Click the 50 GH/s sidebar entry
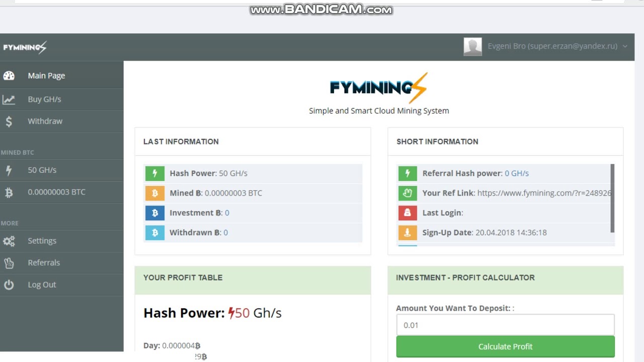The image size is (644, 362). (x=61, y=170)
